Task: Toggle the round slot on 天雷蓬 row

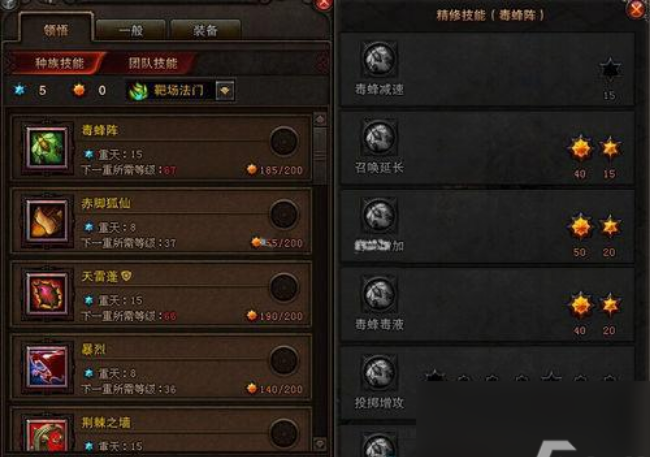Action: coord(284,287)
